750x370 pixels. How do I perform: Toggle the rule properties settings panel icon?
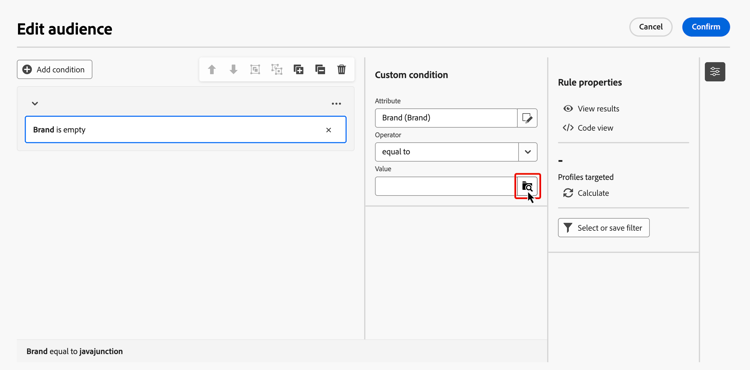[715, 72]
